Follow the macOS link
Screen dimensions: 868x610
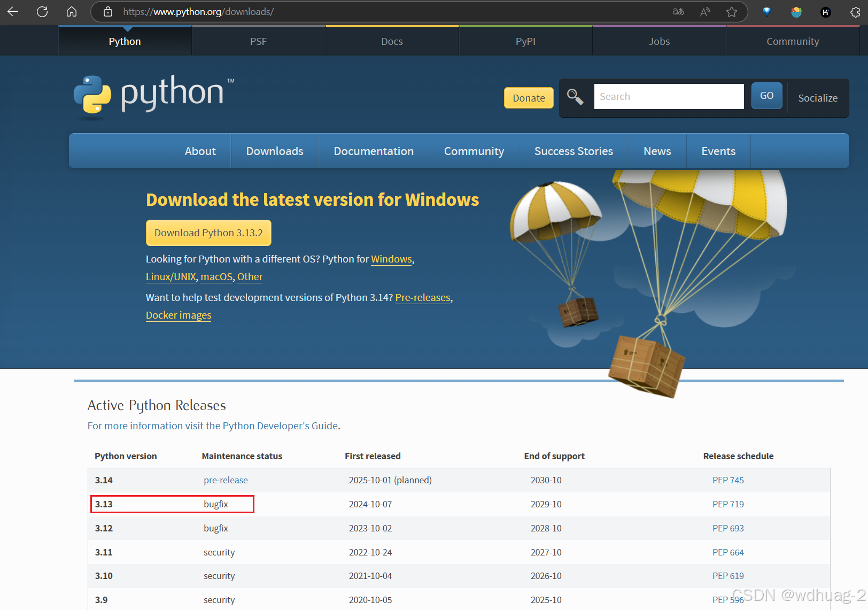click(216, 277)
